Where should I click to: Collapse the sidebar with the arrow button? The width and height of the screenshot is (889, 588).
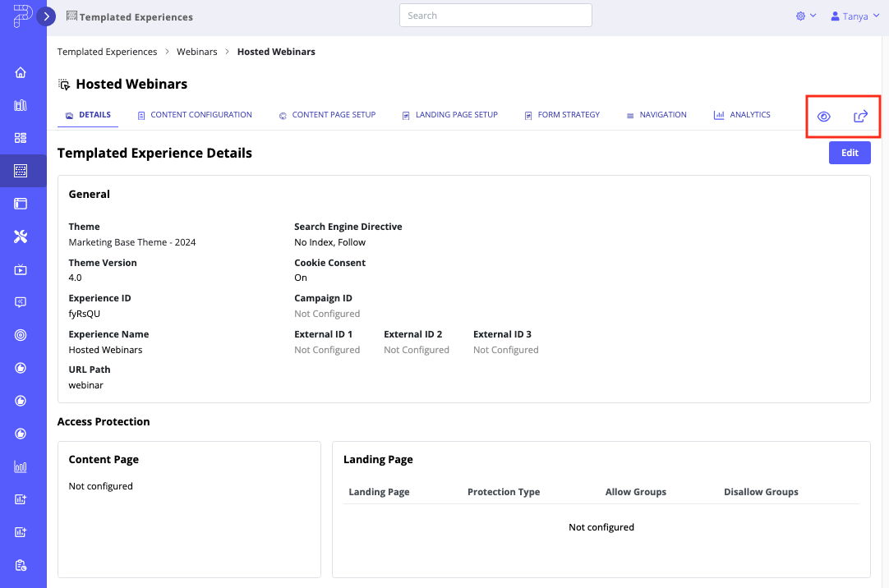pyautogui.click(x=47, y=16)
